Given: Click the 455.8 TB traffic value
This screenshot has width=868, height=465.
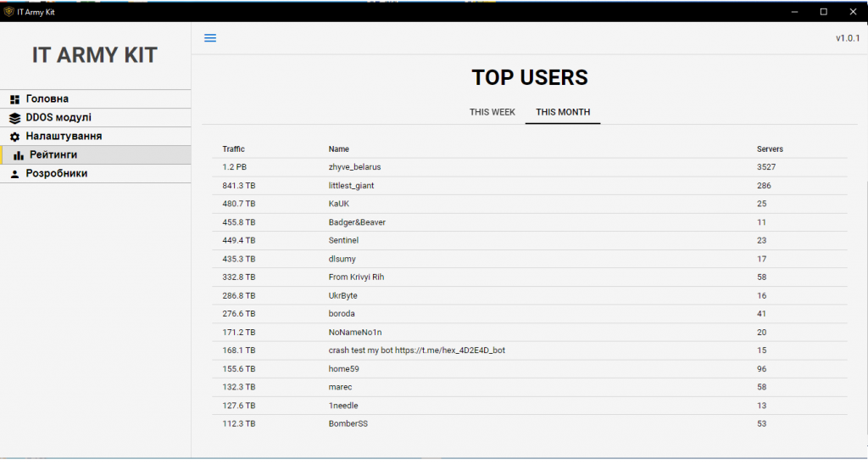Looking at the screenshot, I should coord(239,222).
